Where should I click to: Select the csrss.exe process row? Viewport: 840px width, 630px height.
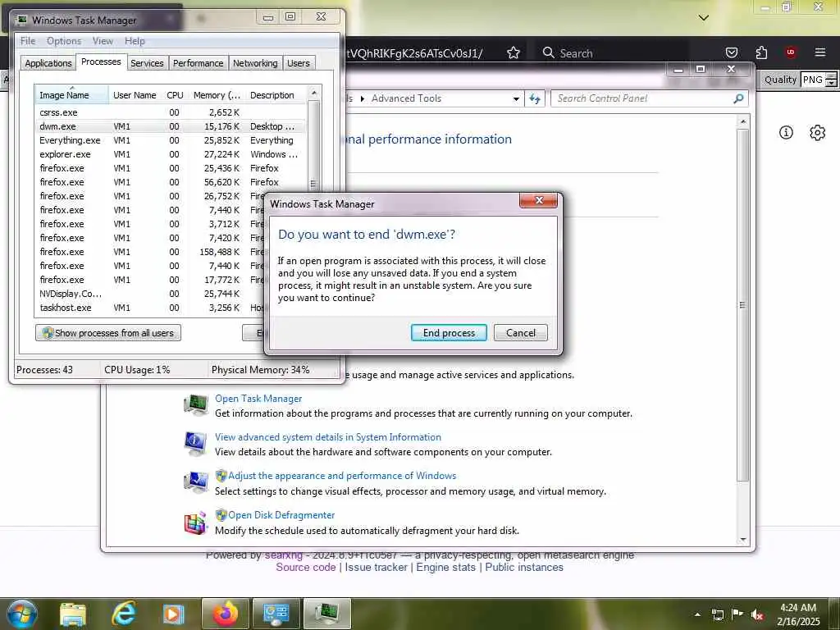171,112
